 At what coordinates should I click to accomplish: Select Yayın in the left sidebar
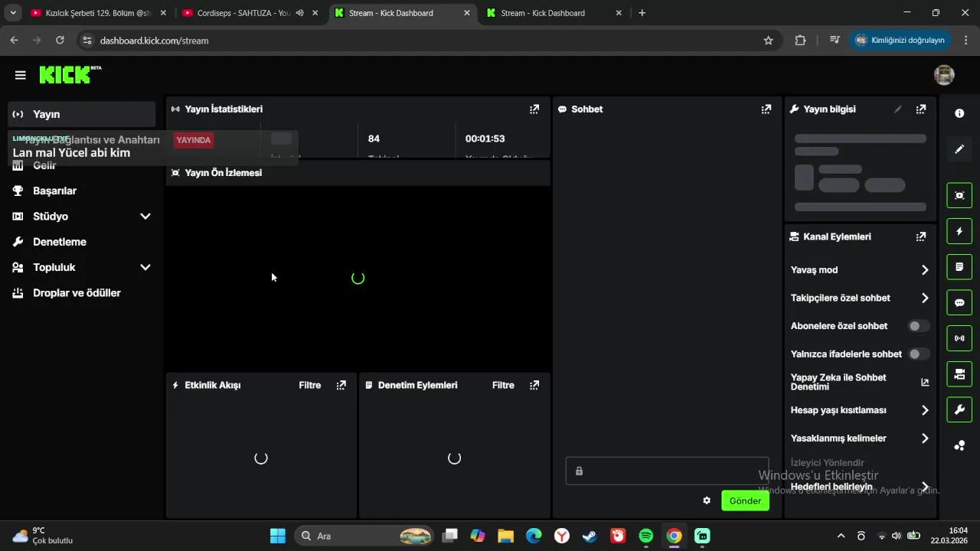pos(82,114)
